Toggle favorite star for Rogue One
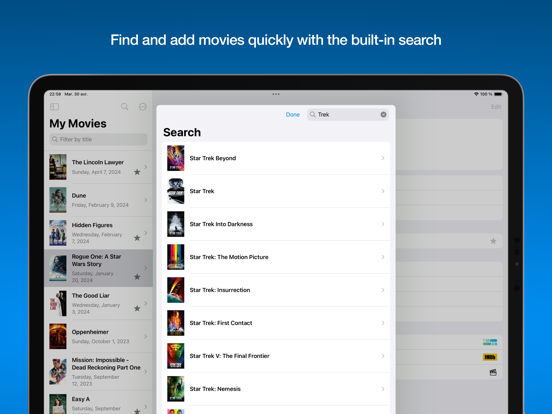 (x=137, y=277)
